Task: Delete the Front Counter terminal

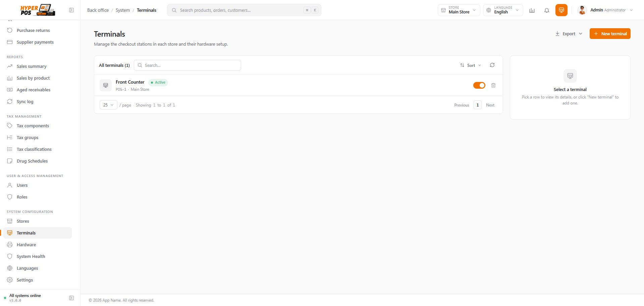Action: click(x=493, y=85)
